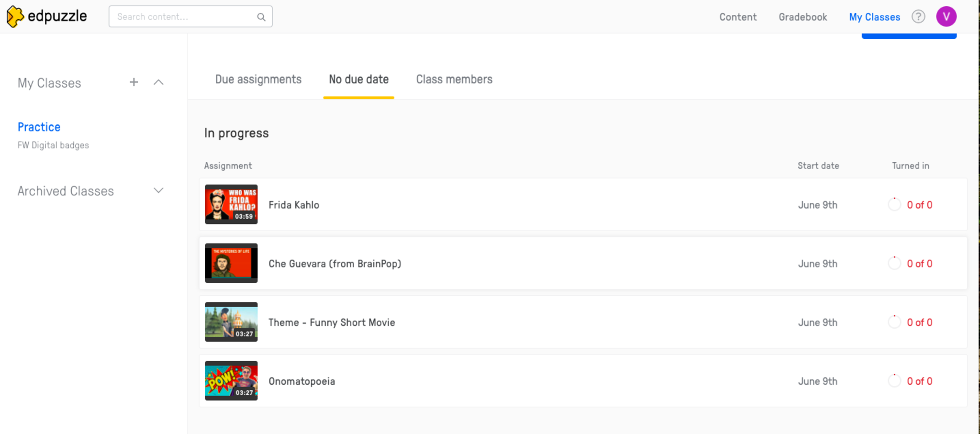Collapse the My Classes section
The image size is (980, 434).
click(x=158, y=82)
